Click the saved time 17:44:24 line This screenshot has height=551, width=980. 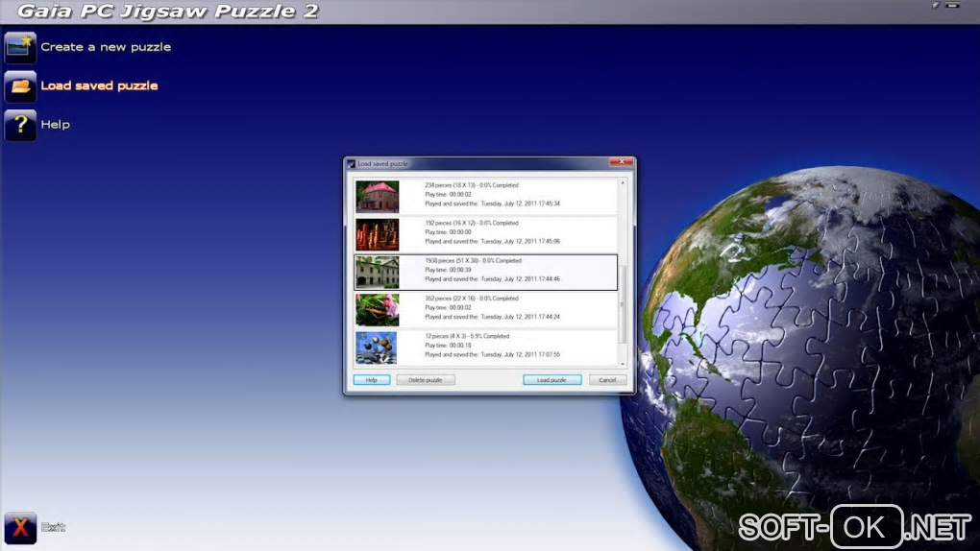493,317
